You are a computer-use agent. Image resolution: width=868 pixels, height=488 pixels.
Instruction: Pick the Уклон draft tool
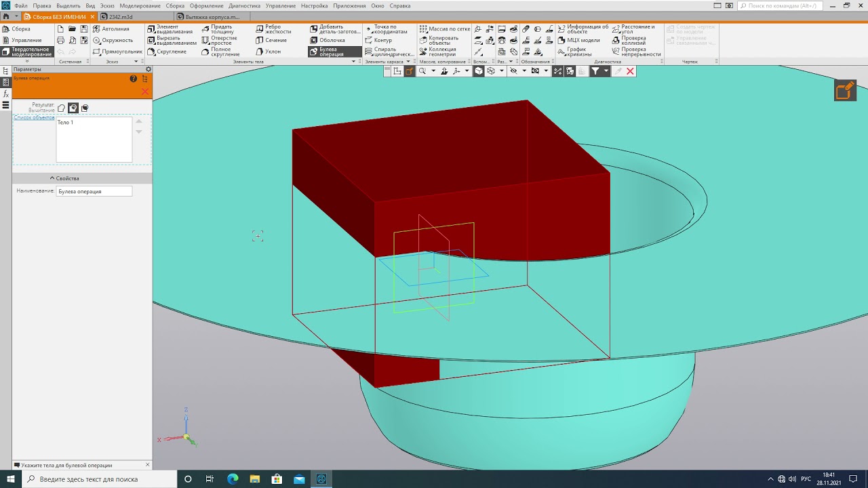(269, 52)
